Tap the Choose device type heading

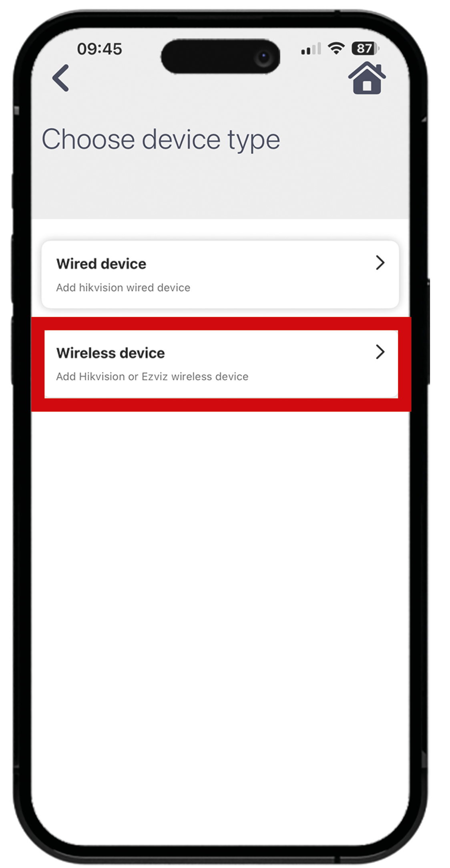pos(161,139)
